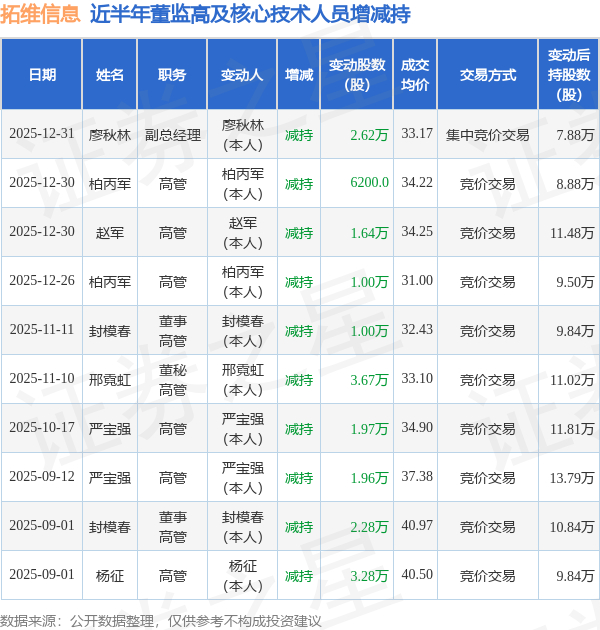600x630 pixels.
Task: Click 赵军(本人) in the 变动人 column
Action: [242, 233]
